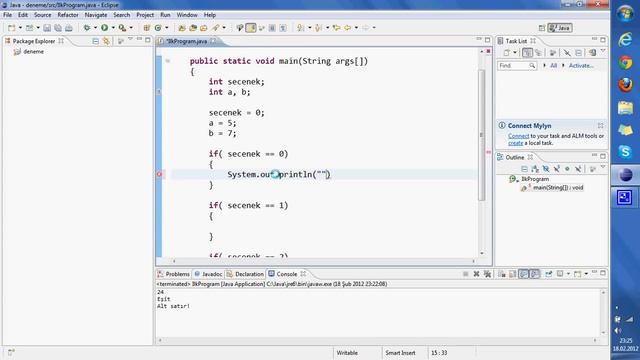Toggle Hide Static Members in Outline
Image resolution: width=640 pixels, height=360 pixels.
[x=556, y=169]
